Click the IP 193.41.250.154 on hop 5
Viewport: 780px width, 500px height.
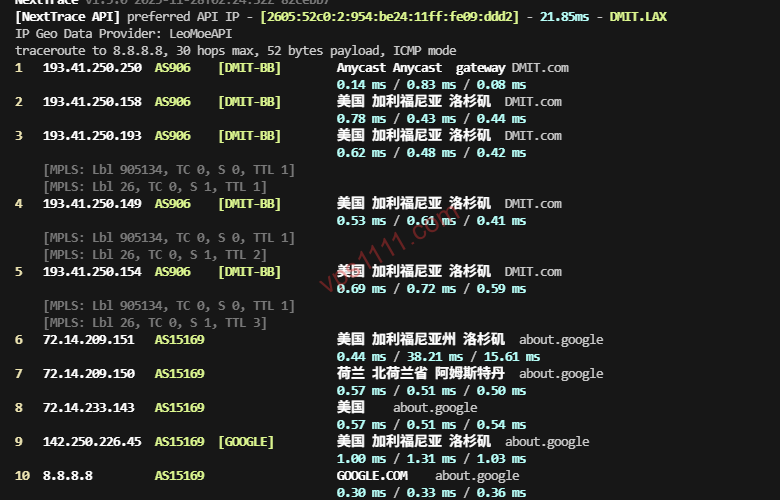(93, 272)
